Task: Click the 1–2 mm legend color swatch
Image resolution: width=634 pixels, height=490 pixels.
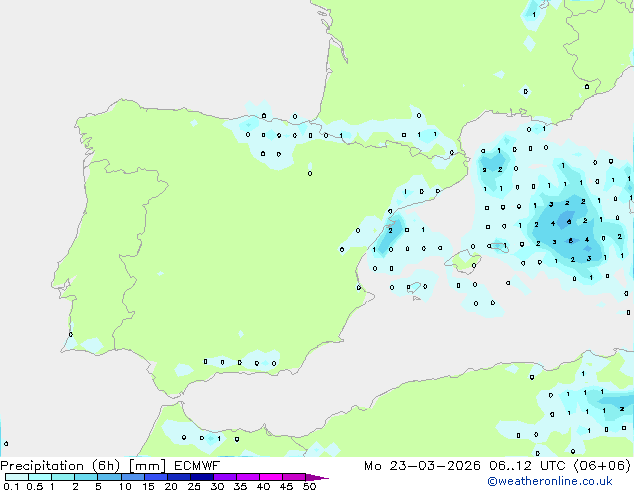Action: (63, 477)
